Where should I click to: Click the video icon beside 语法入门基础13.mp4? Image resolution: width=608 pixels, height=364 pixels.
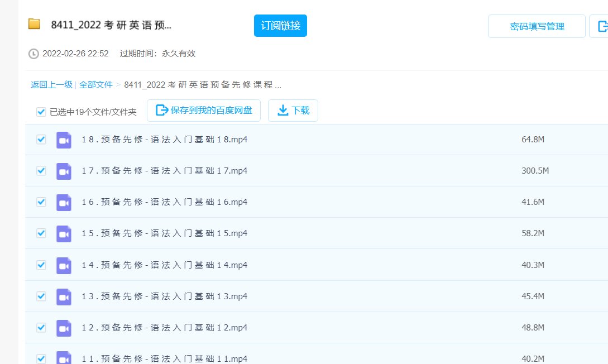(64, 296)
